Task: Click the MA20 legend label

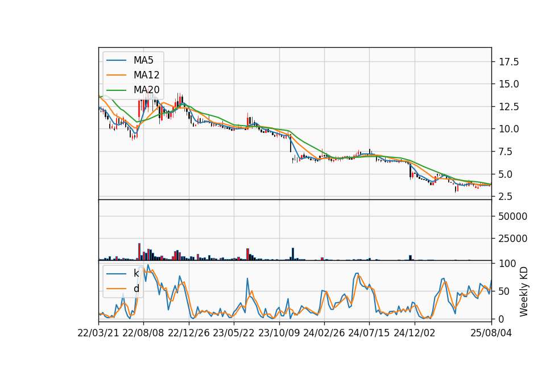Action: pos(146,90)
